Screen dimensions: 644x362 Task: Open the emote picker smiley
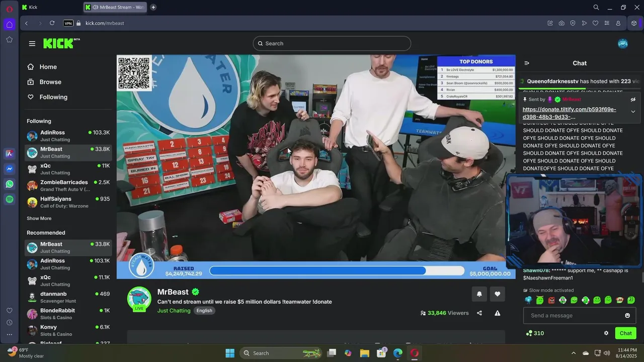coord(627,315)
